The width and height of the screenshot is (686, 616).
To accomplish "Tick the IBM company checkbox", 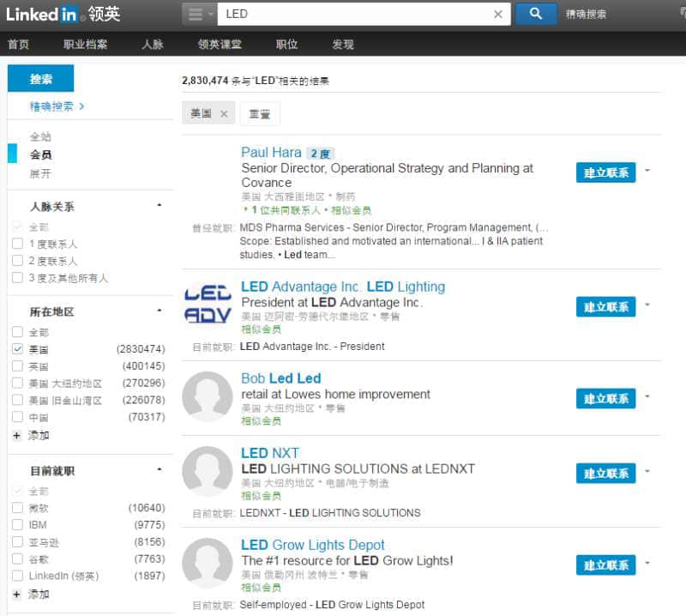I will [18, 525].
